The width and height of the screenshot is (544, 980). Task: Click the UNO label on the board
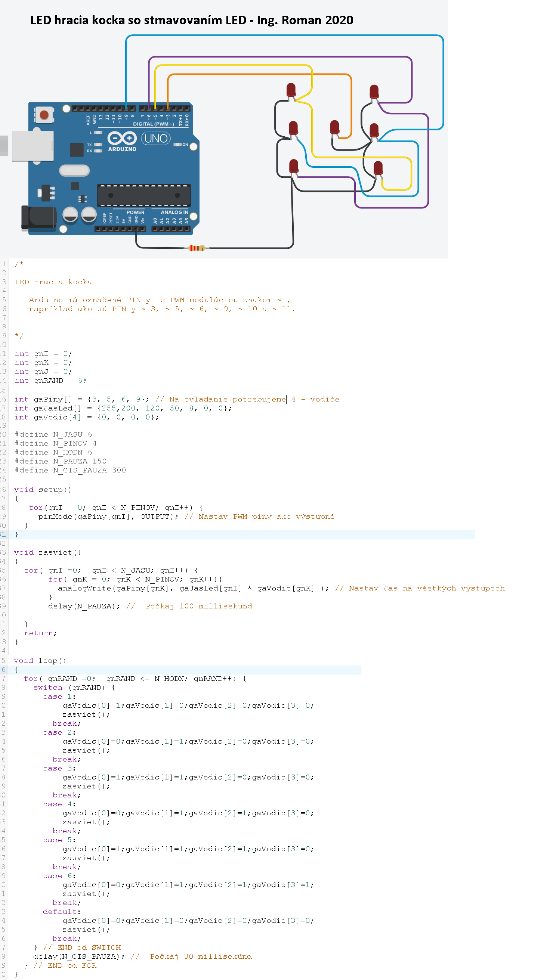(156, 138)
